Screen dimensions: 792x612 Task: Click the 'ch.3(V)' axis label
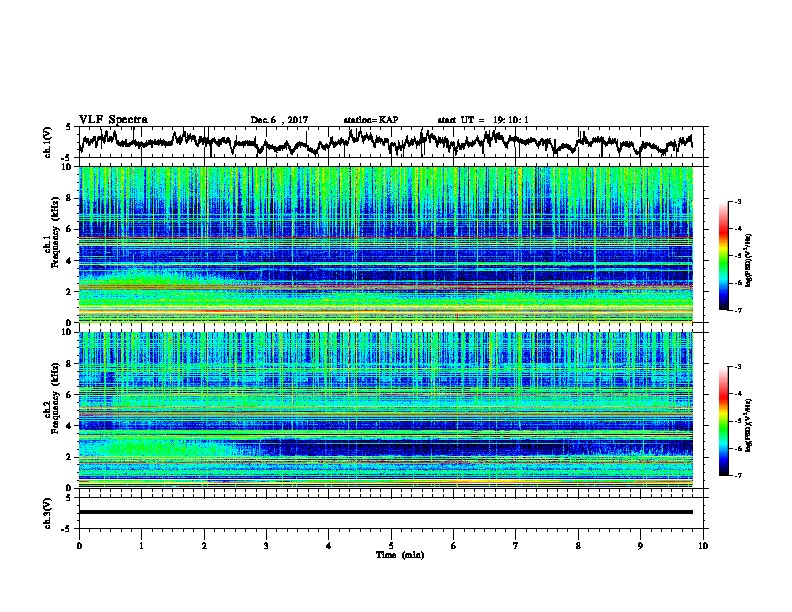48,513
